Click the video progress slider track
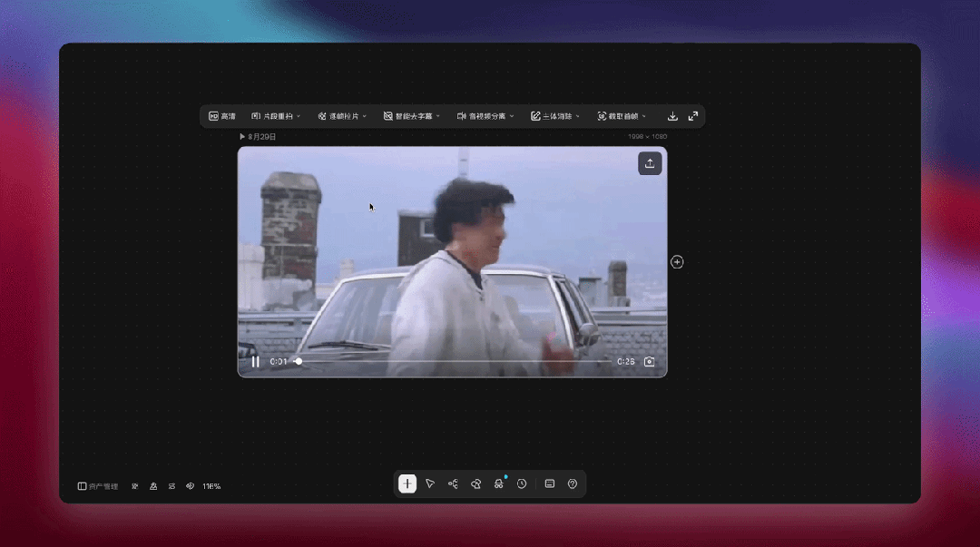Screen dimensions: 980x547 coord(453,361)
